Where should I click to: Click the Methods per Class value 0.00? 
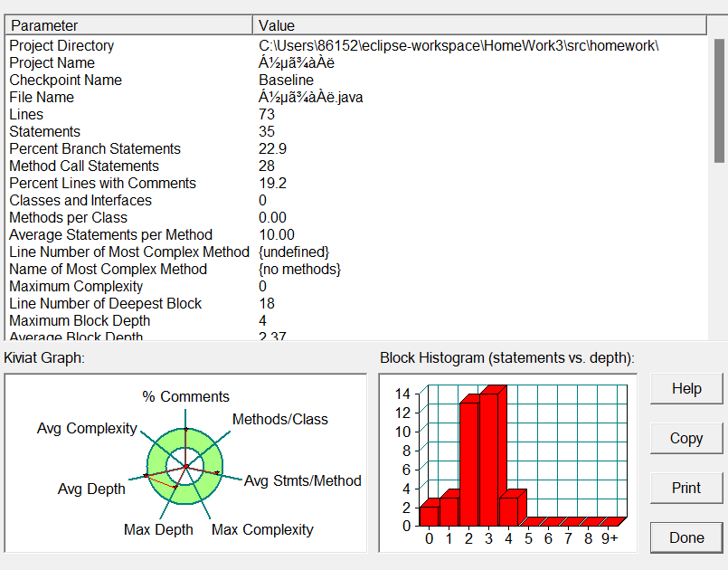(272, 217)
